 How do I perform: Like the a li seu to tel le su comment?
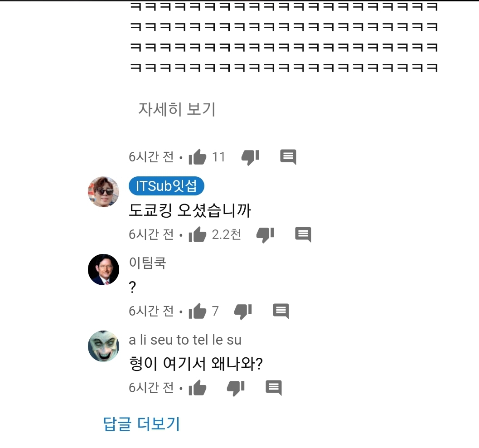click(x=198, y=388)
